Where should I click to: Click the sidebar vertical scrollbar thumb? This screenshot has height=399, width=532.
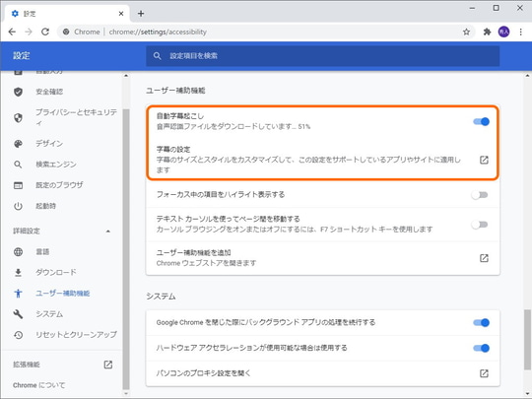tap(126, 249)
